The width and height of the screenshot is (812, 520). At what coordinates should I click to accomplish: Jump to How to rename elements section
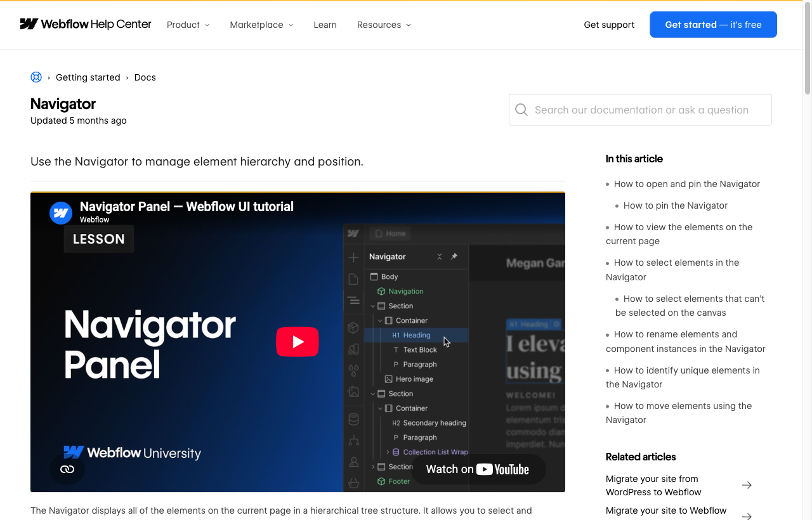(x=686, y=341)
